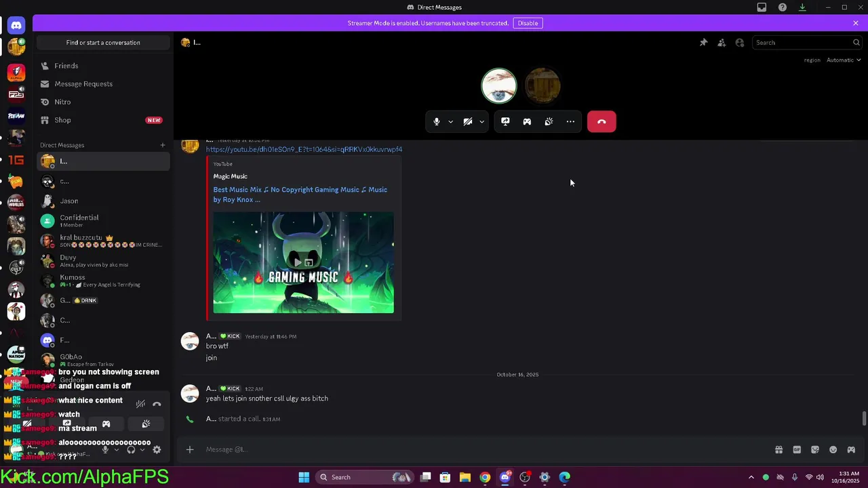Image resolution: width=868 pixels, height=488 pixels.
Task: Open Discord home direct messages icon
Action: (16, 25)
